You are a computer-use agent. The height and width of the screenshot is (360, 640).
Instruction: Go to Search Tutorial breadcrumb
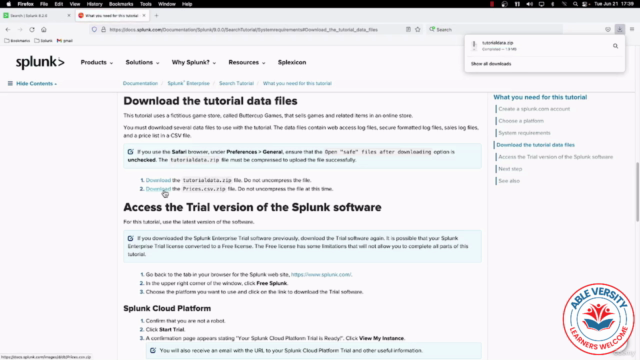[236, 83]
